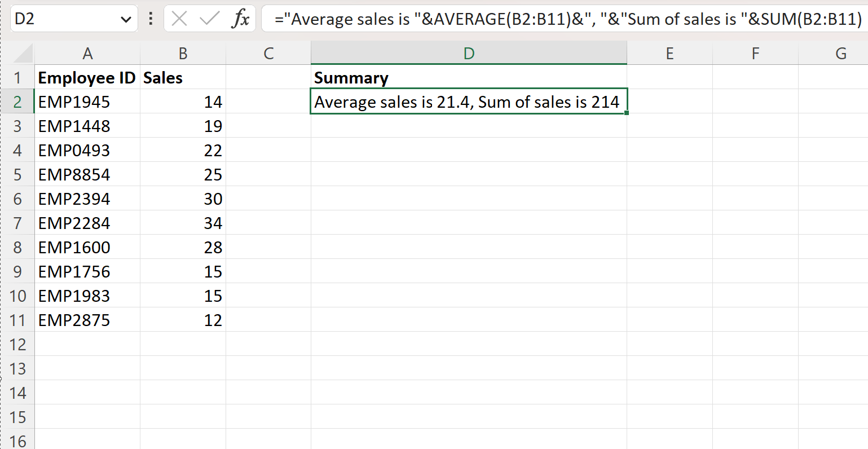Select the Summary header cell D1
Image resolution: width=868 pixels, height=449 pixels.
pos(469,77)
